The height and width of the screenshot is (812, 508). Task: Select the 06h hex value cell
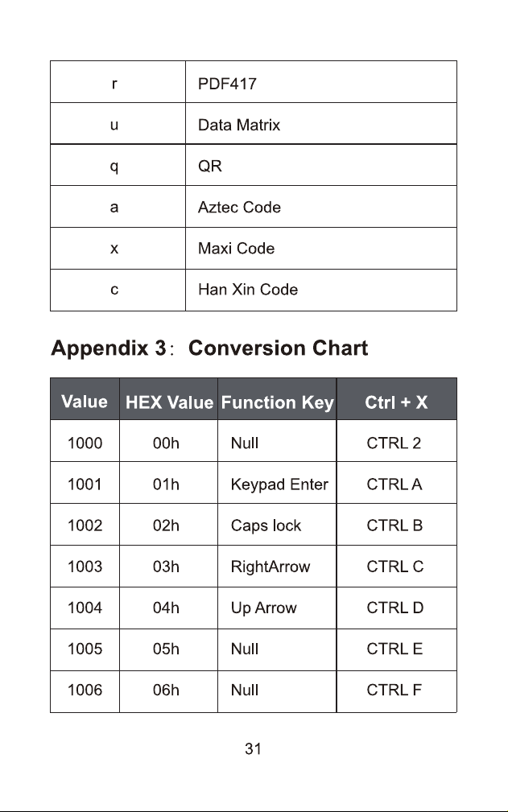[169, 691]
